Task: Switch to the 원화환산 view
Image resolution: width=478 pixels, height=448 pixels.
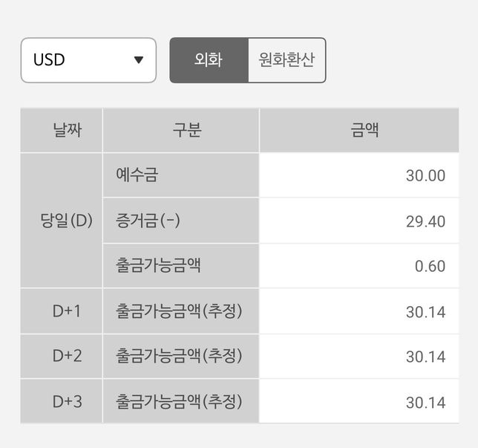Action: (287, 60)
